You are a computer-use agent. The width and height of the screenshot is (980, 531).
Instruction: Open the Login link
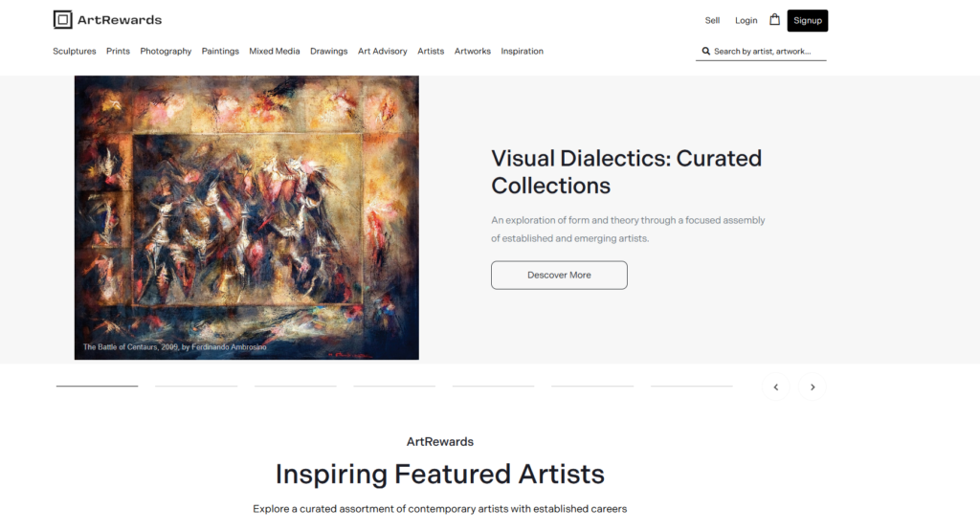coord(746,21)
